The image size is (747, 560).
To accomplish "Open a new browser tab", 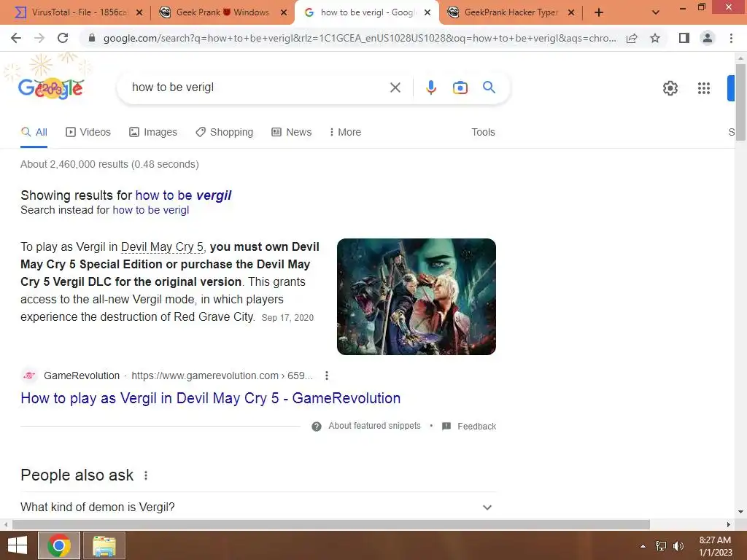I will point(599,13).
